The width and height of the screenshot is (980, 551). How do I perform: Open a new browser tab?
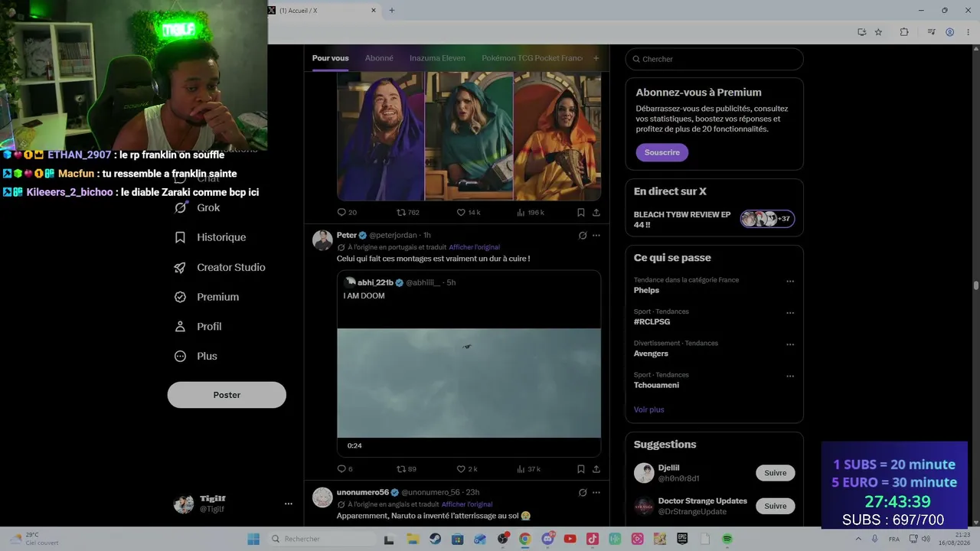[x=392, y=11]
